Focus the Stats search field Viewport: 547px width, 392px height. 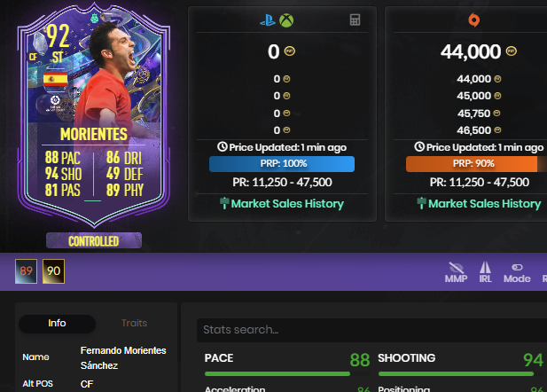point(371,330)
